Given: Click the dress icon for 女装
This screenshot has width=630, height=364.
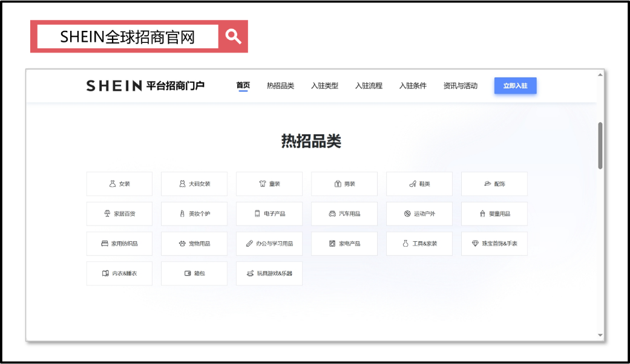Looking at the screenshot, I should (x=113, y=183).
